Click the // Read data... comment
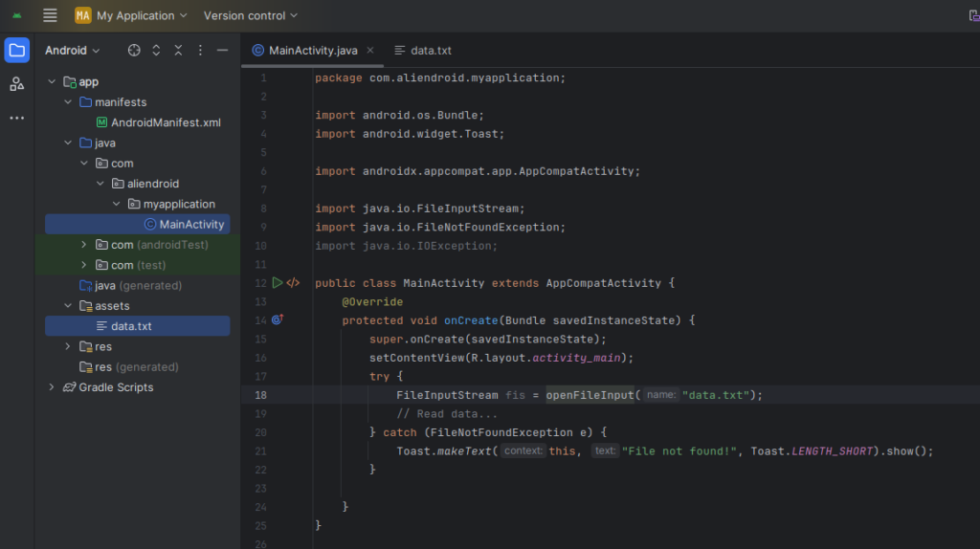Viewport: 980px width, 549px height. [447, 413]
